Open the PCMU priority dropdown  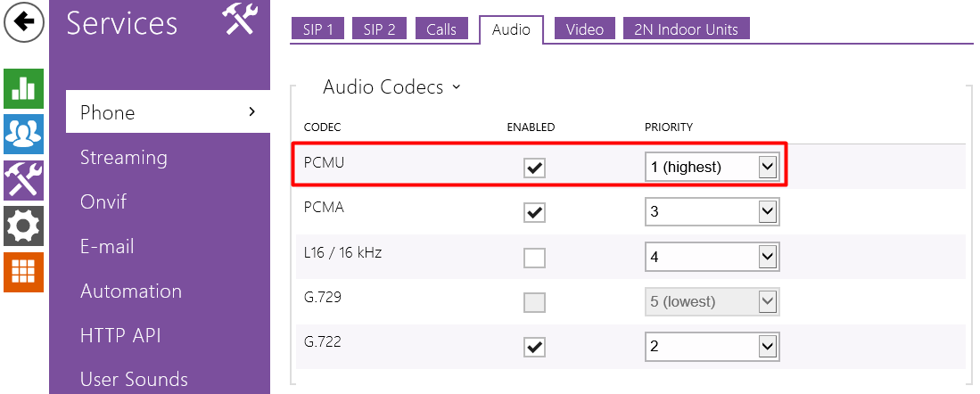[712, 167]
